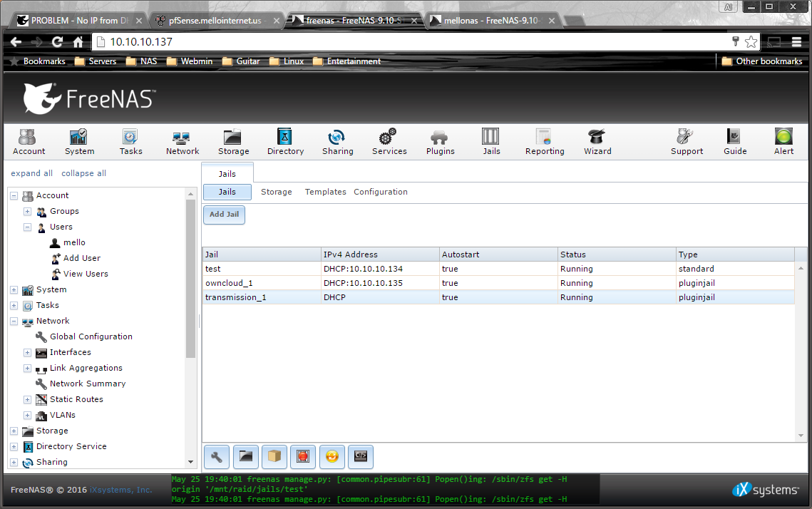Viewport: 812px width, 509px height.
Task: Expand the VLANs tree node
Action: 28,416
